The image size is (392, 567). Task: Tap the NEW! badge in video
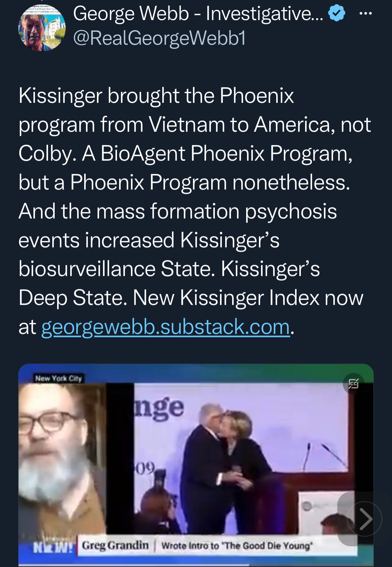pyautogui.click(x=53, y=547)
